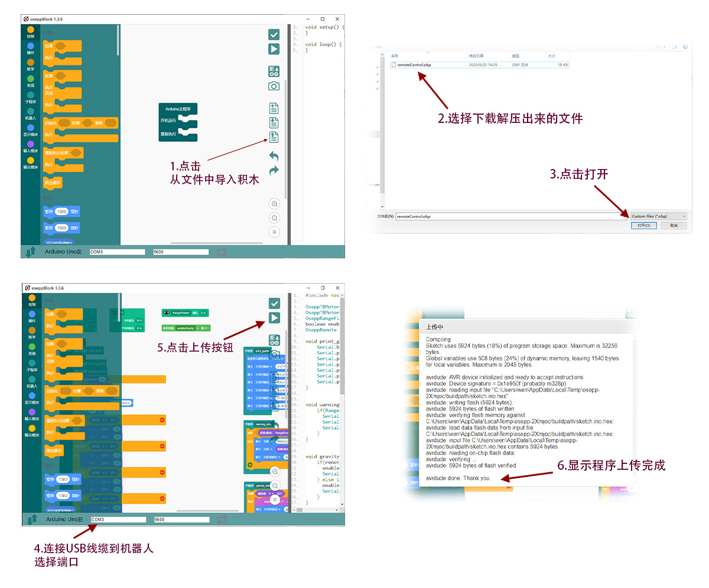The width and height of the screenshot is (709, 588).
Task: Click the upload play button marked by step 5
Action: (274, 318)
